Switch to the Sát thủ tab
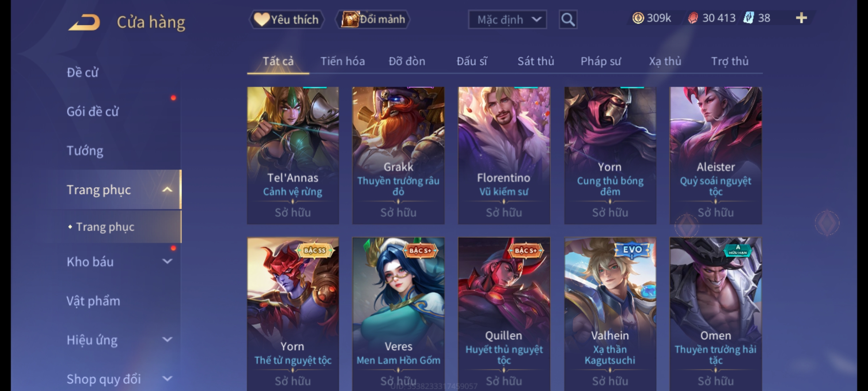 (536, 61)
